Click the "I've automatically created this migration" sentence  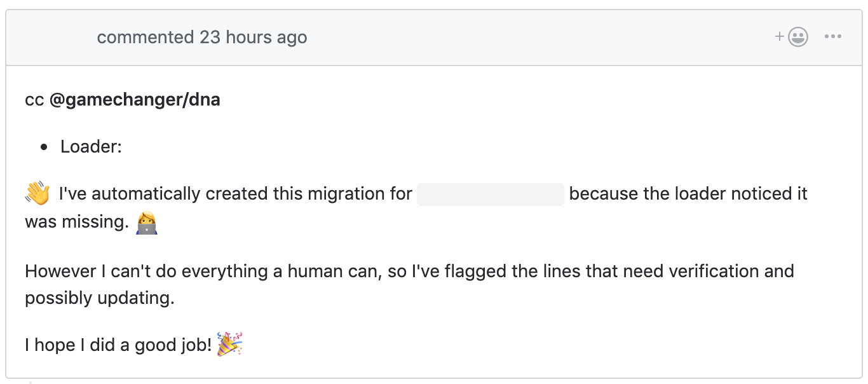tap(236, 193)
